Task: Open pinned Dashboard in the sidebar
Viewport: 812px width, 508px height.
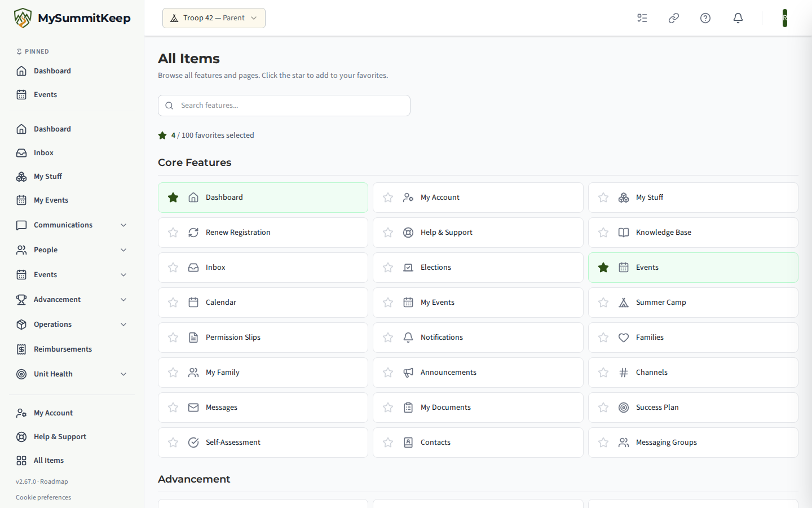Action: click(x=72, y=71)
